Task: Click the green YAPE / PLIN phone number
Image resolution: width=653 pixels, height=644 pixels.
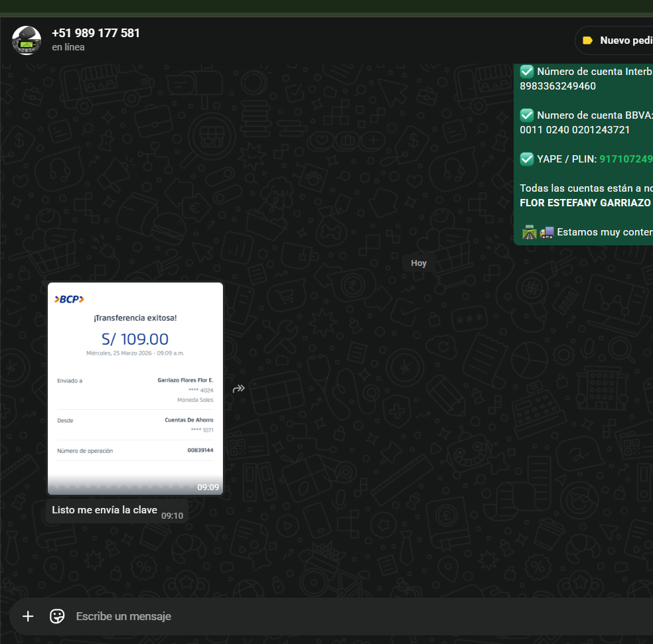Action: pos(626,159)
